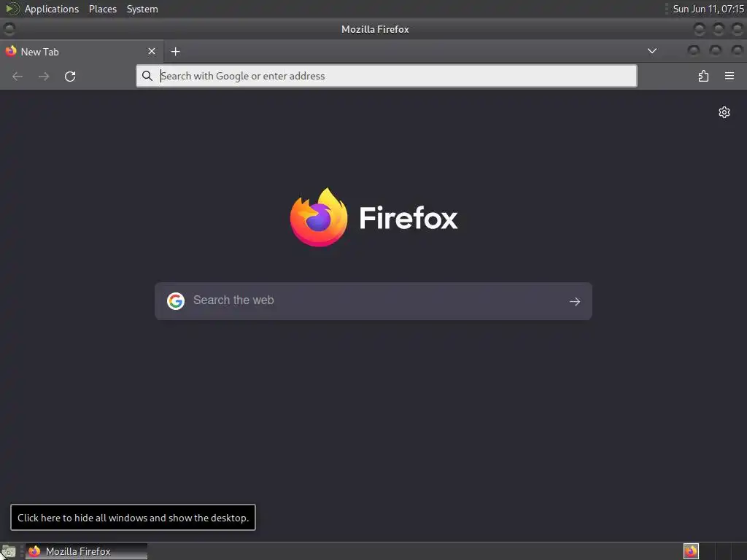Open the Applications menu
747x560 pixels.
(52, 9)
